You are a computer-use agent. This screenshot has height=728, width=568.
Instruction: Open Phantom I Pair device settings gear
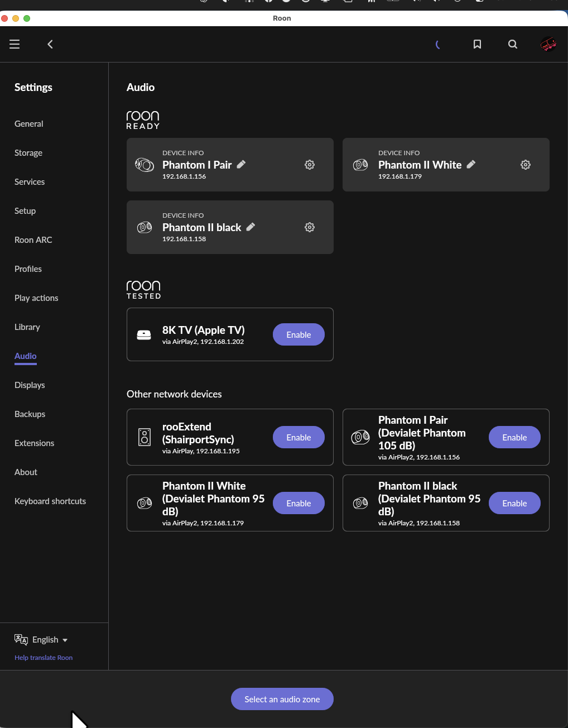pos(310,165)
